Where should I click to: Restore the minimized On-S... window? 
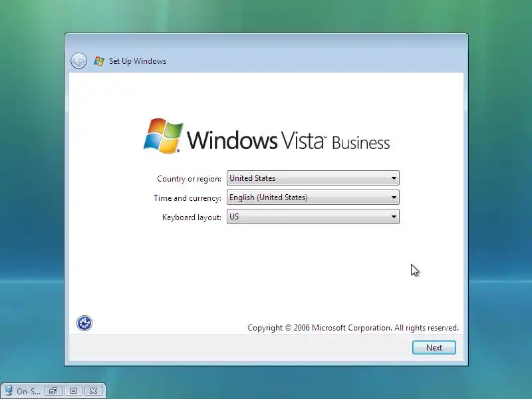pos(53,391)
